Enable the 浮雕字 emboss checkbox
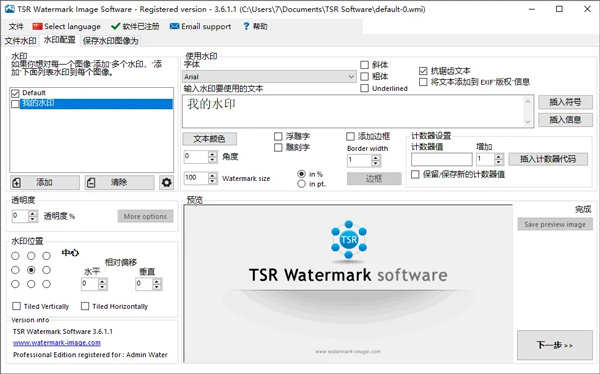600x374 pixels. point(278,136)
